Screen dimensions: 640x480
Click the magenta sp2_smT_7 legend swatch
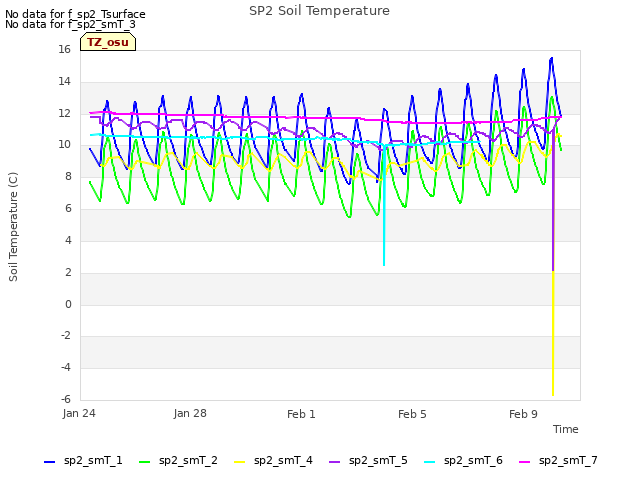(x=524, y=462)
